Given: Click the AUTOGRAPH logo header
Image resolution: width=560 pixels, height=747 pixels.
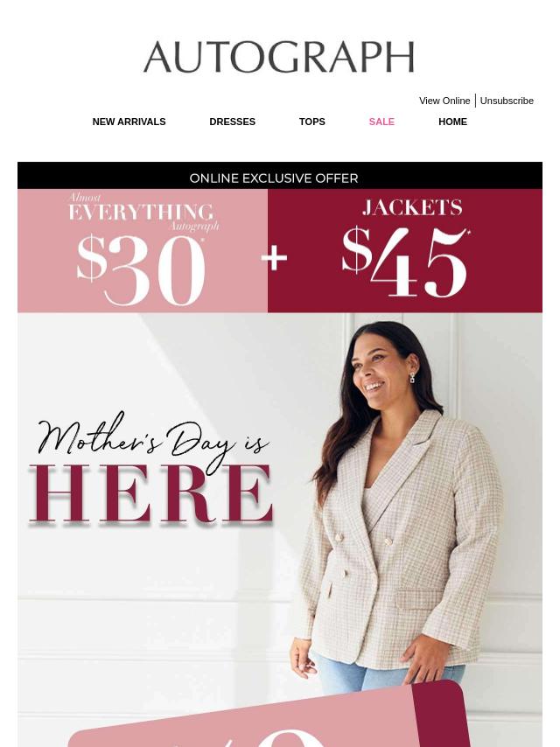Looking at the screenshot, I should click(x=279, y=57).
